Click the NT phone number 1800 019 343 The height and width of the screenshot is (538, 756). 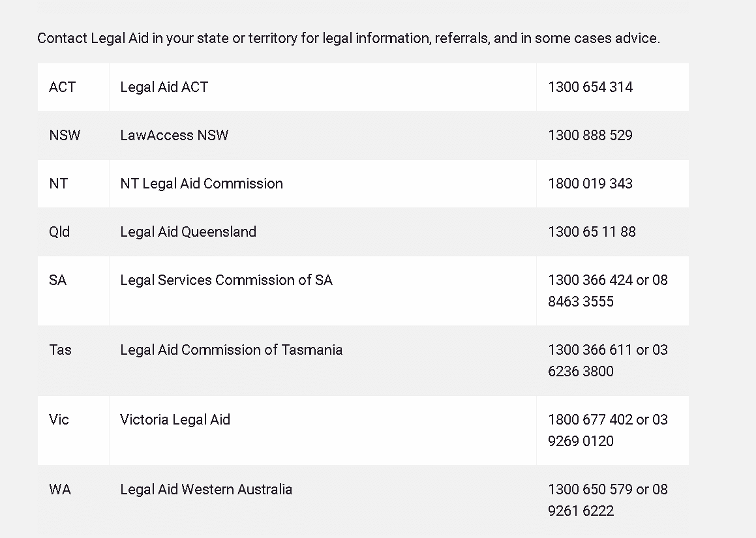590,184
